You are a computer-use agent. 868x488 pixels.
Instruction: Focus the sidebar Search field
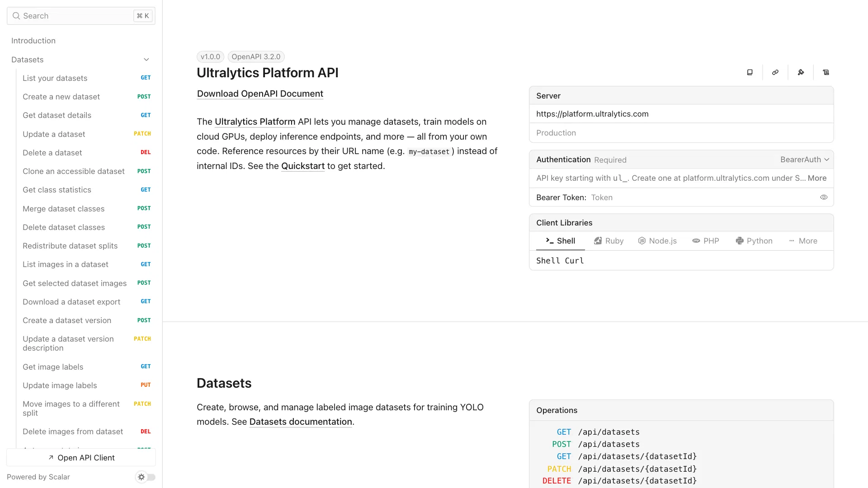[x=81, y=16]
